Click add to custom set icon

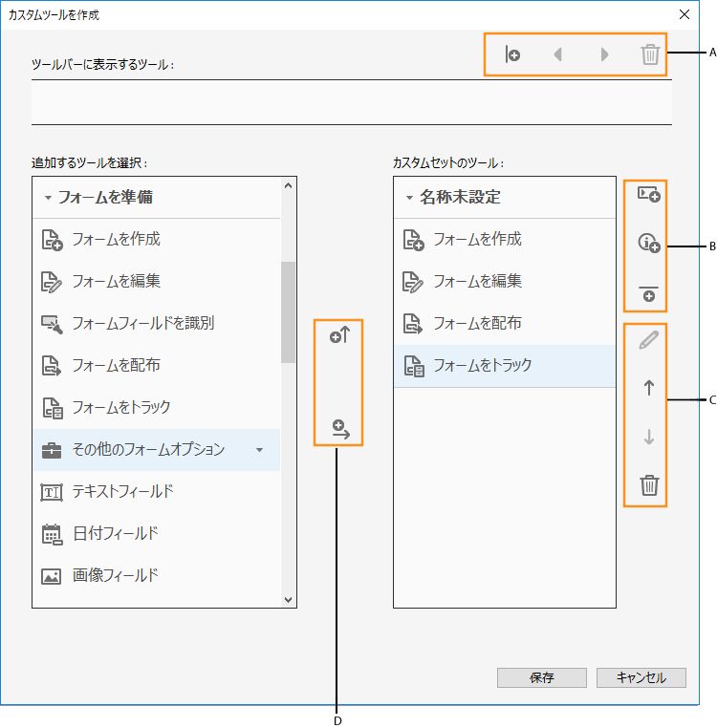[341, 429]
